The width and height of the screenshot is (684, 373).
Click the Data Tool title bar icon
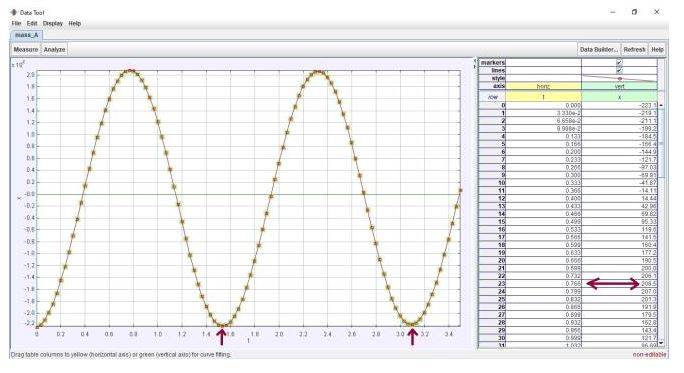(14, 12)
